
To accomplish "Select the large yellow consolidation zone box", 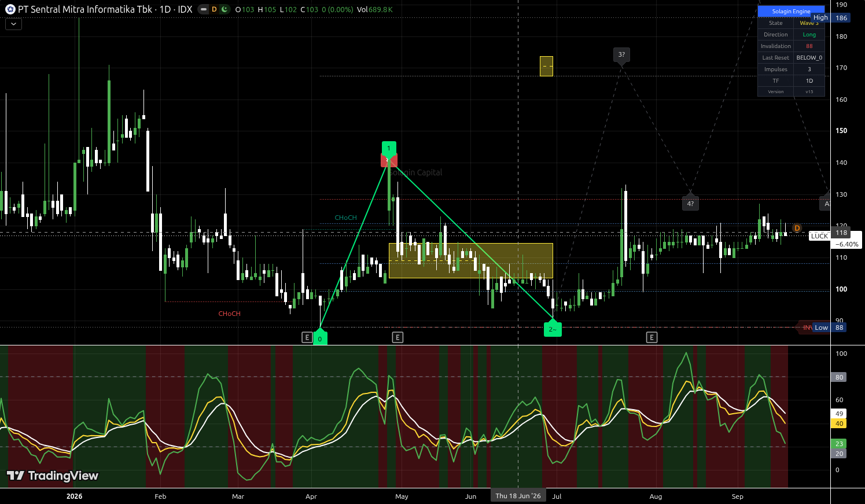I will 471,260.
